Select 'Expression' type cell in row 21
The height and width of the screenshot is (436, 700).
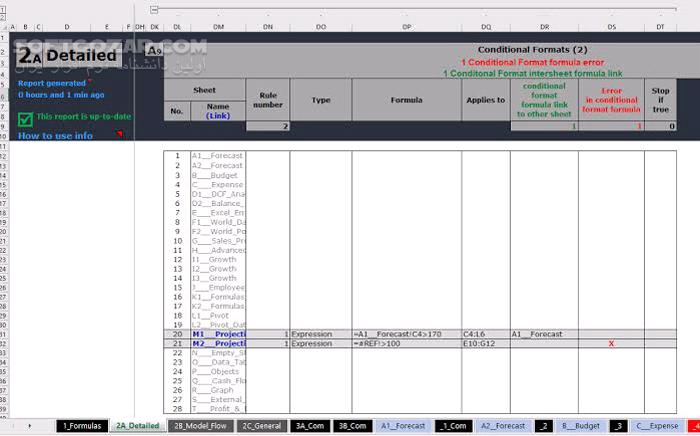321,344
